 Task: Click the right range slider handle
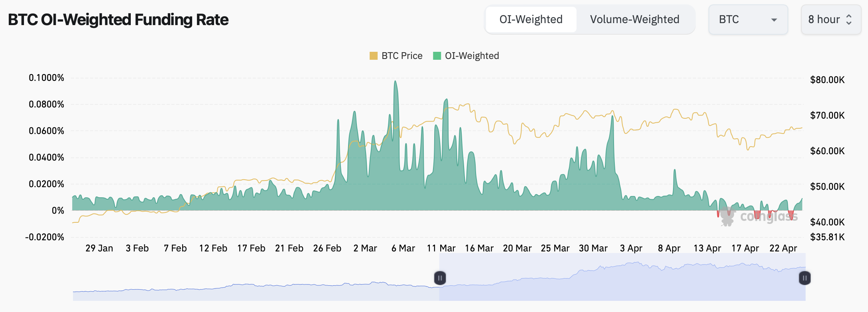point(805,278)
